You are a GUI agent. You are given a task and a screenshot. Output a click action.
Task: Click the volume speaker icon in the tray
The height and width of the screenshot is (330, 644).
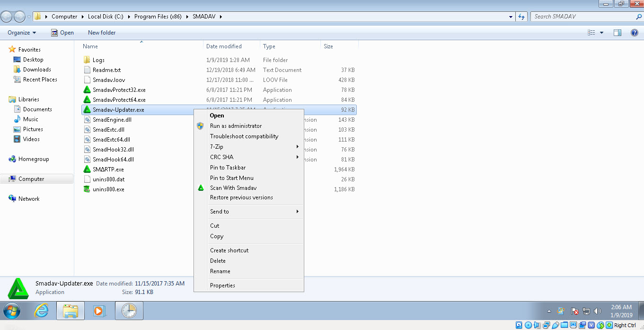(x=598, y=311)
